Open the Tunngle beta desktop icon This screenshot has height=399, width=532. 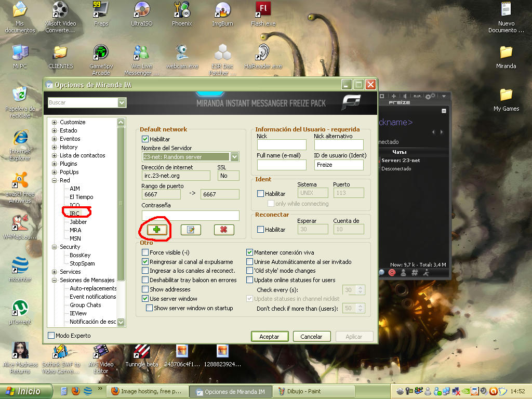142,355
